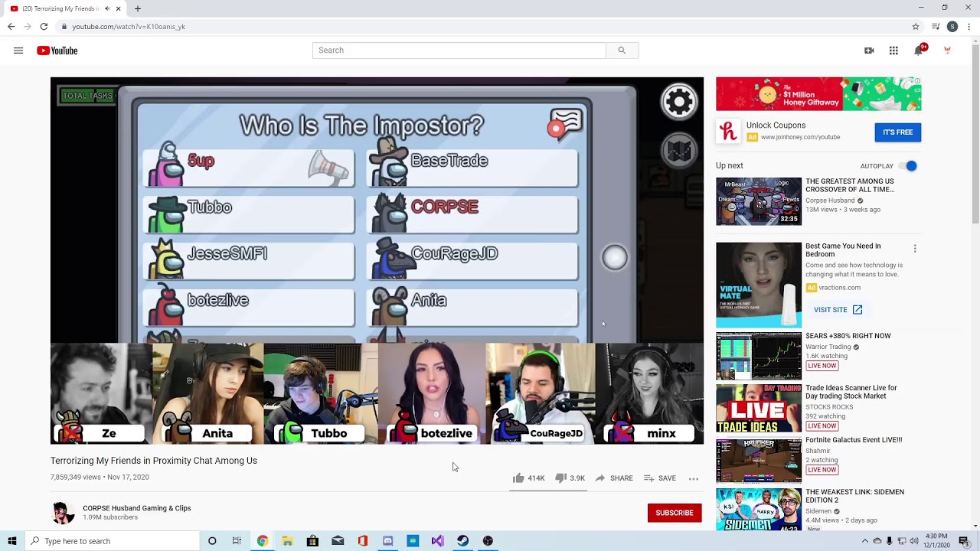Open Steam from the taskbar
The width and height of the screenshot is (980, 551).
[x=462, y=541]
